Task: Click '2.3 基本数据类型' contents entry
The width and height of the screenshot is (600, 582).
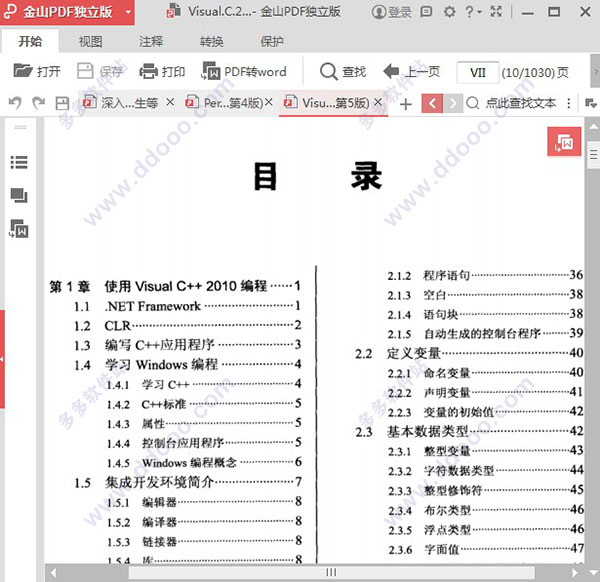Action: pos(469,432)
